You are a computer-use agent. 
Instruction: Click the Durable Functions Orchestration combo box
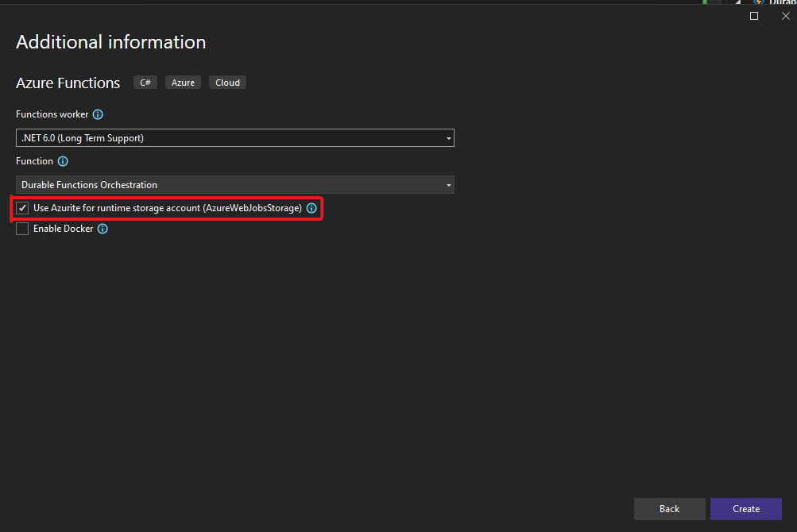[x=230, y=185]
